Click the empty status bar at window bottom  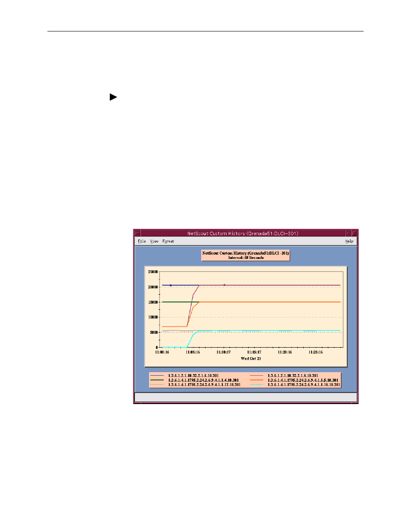(246, 397)
